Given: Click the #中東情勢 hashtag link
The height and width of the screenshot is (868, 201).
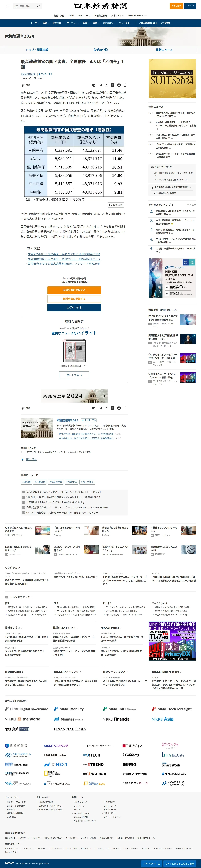Looking at the screenshot, I should tap(165, 23).
